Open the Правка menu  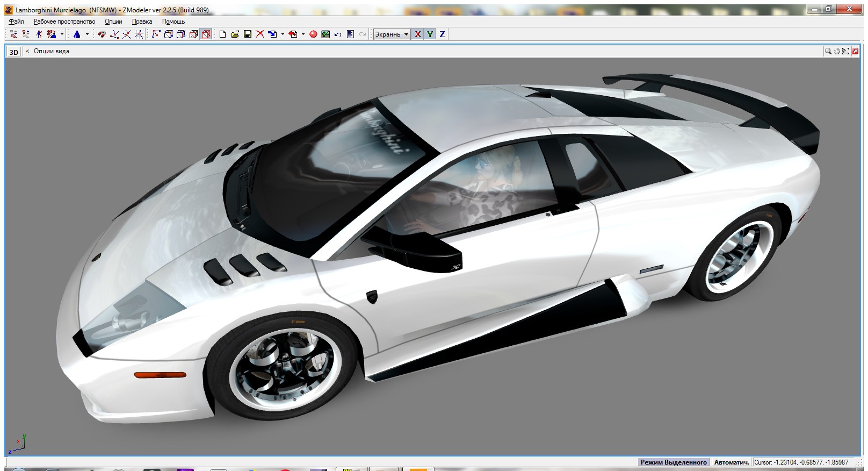[x=142, y=22]
